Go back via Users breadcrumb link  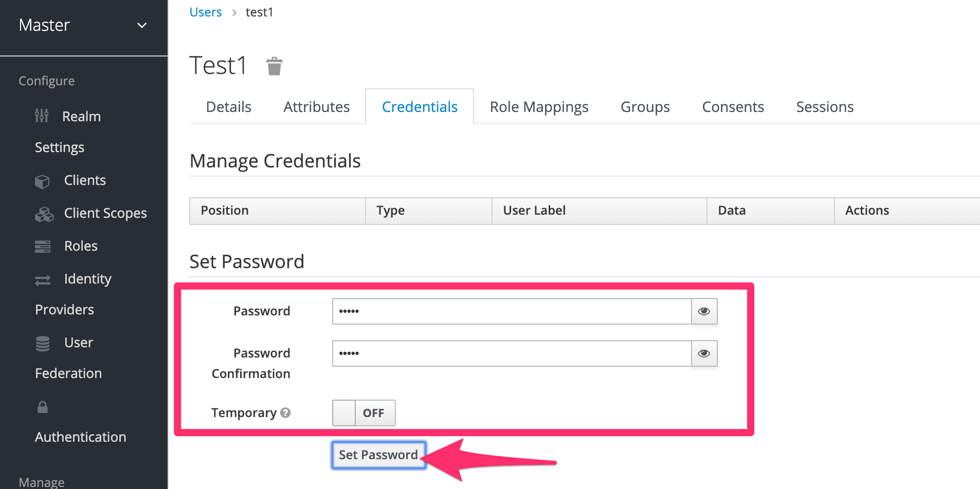(x=206, y=12)
